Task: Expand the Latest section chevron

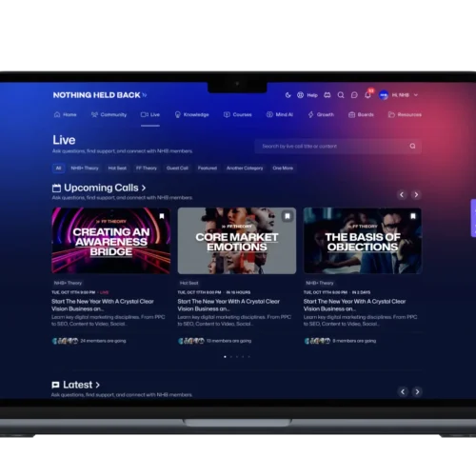Action: point(98,385)
